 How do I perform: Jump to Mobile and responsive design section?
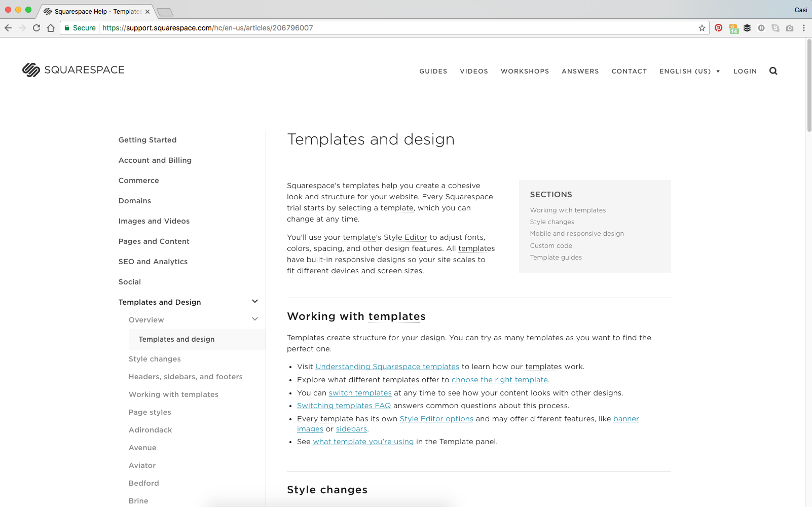click(577, 234)
